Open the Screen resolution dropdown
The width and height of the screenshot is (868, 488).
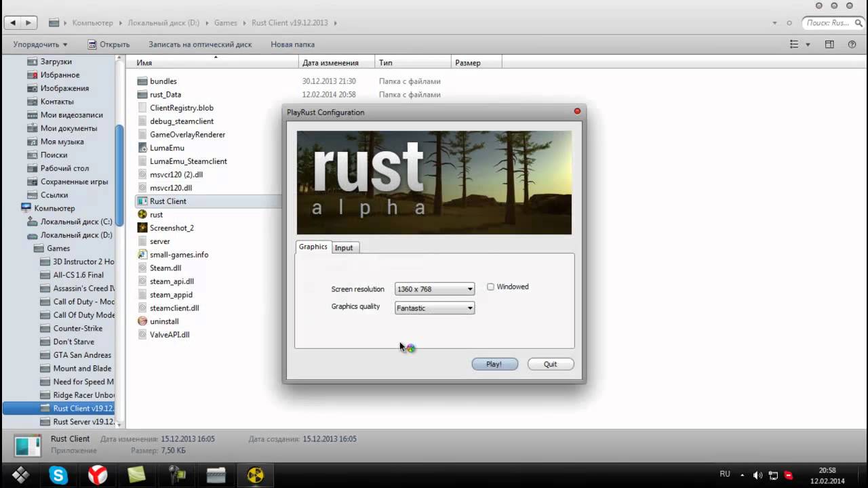[435, 289]
